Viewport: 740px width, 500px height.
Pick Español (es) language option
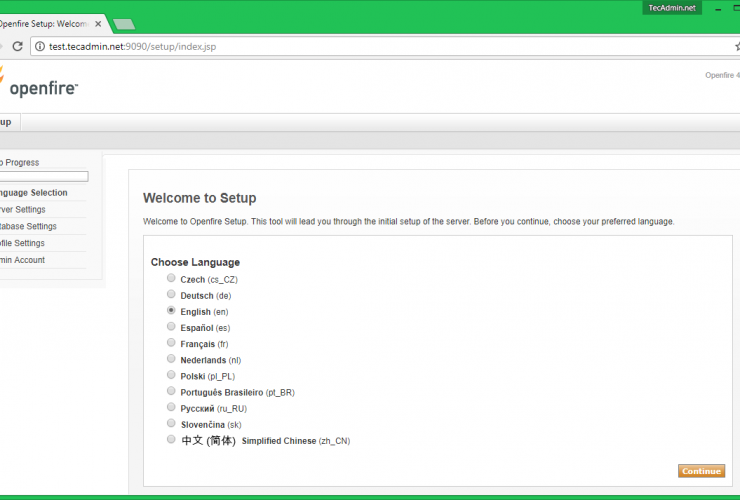pos(171,327)
